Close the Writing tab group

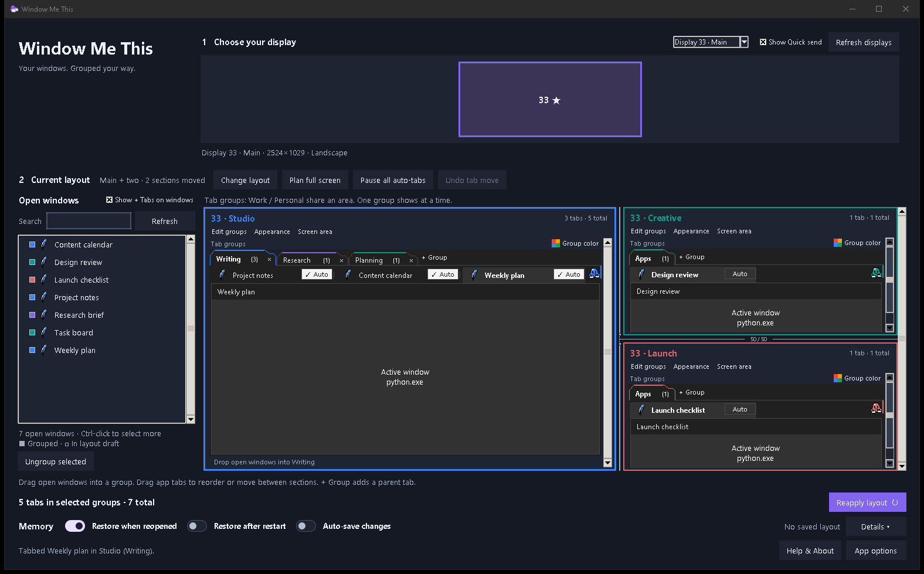pos(269,259)
